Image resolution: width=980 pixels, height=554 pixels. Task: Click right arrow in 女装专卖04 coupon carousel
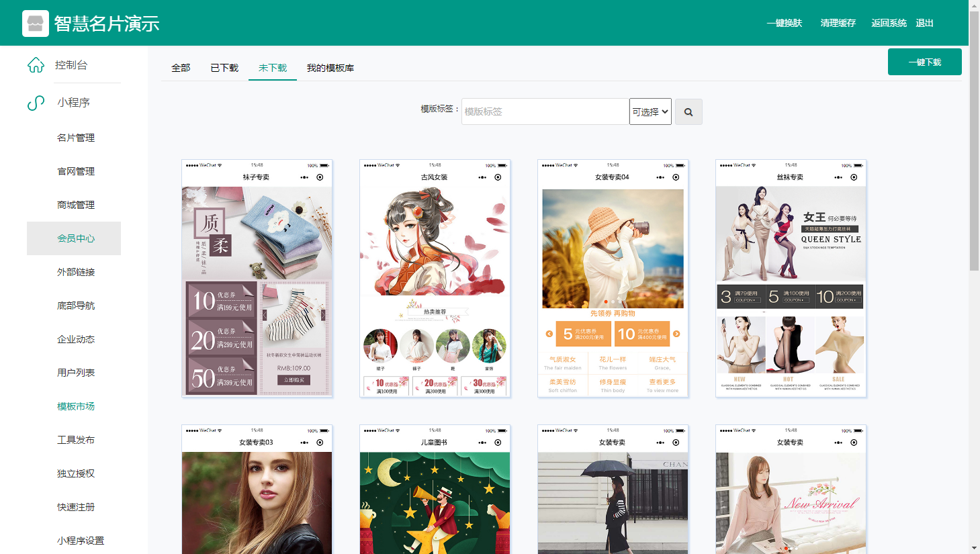click(676, 334)
